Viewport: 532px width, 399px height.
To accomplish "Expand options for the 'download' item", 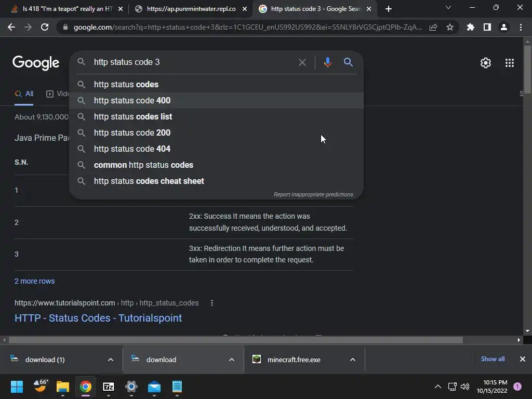I will [x=231, y=360].
